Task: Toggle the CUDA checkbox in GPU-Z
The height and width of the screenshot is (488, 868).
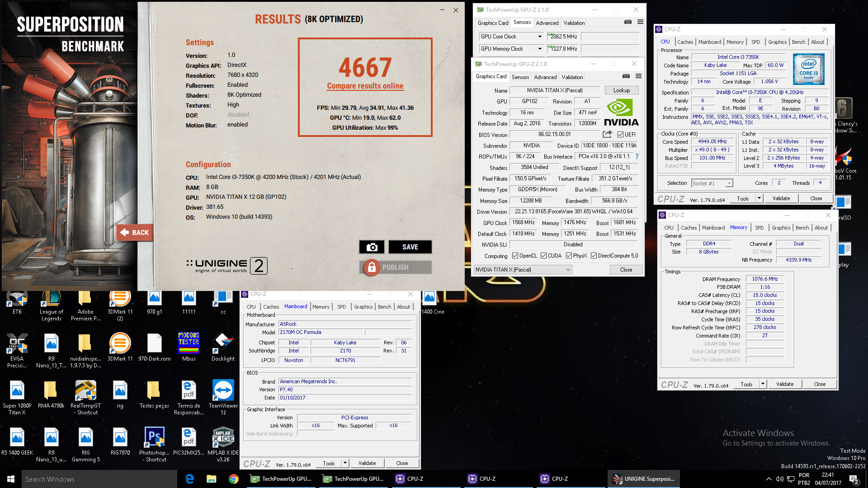Action: (543, 256)
